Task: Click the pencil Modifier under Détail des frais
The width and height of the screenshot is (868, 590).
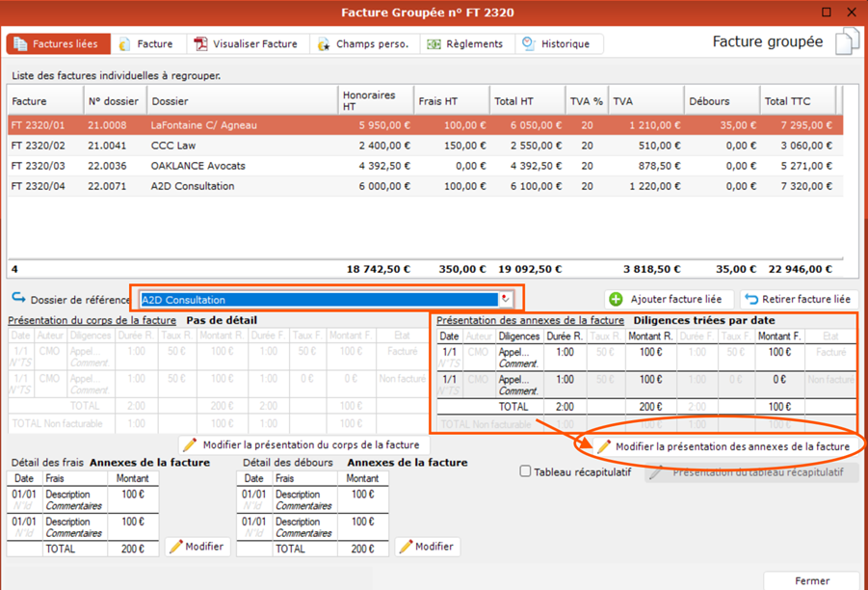Action: (x=176, y=547)
